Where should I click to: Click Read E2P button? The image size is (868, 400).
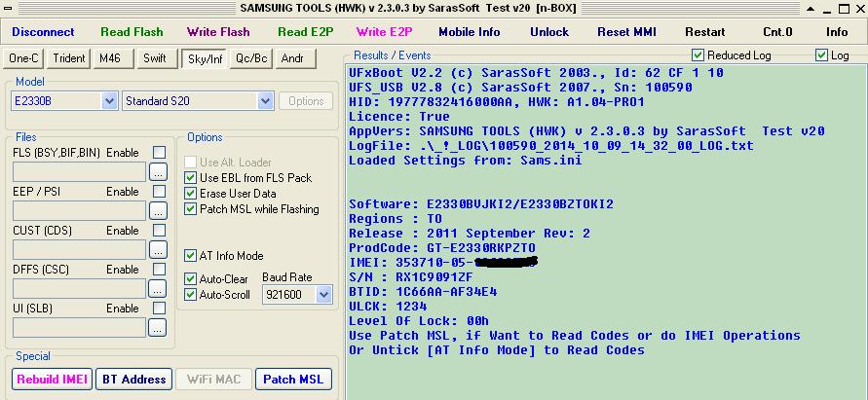point(306,32)
